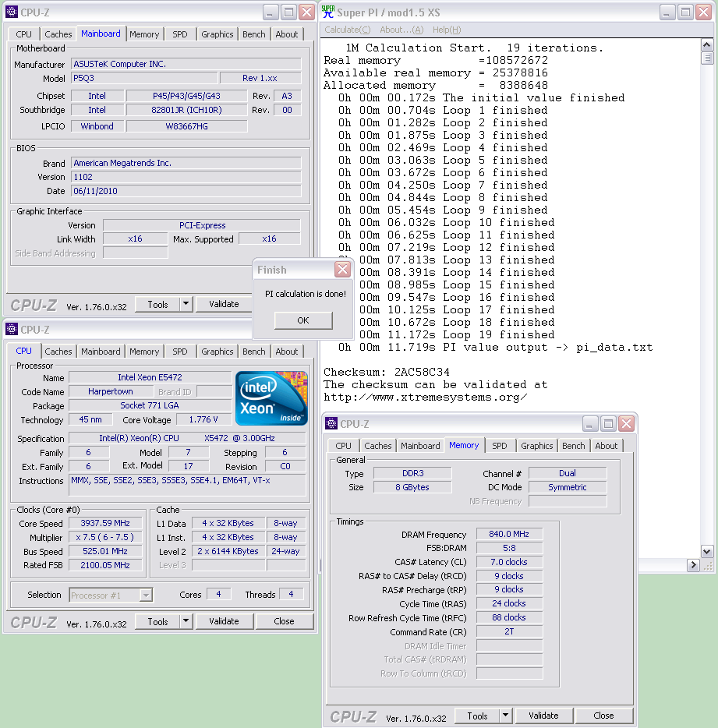
Task: Click Super PI vertical scrollbar down arrow
Action: [x=707, y=551]
